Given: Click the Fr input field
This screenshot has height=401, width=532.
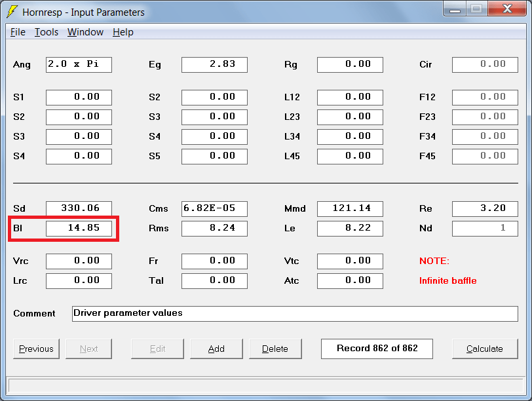Looking at the screenshot, I should pos(214,261).
